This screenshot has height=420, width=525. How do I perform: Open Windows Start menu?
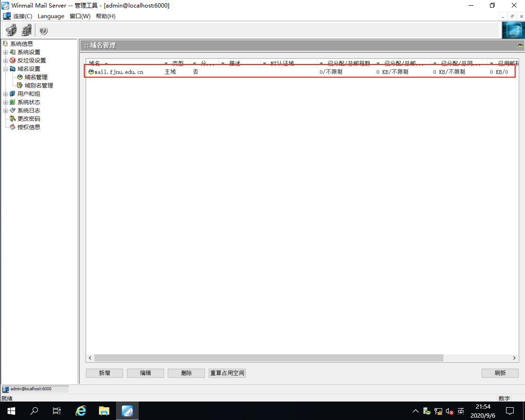point(11,411)
